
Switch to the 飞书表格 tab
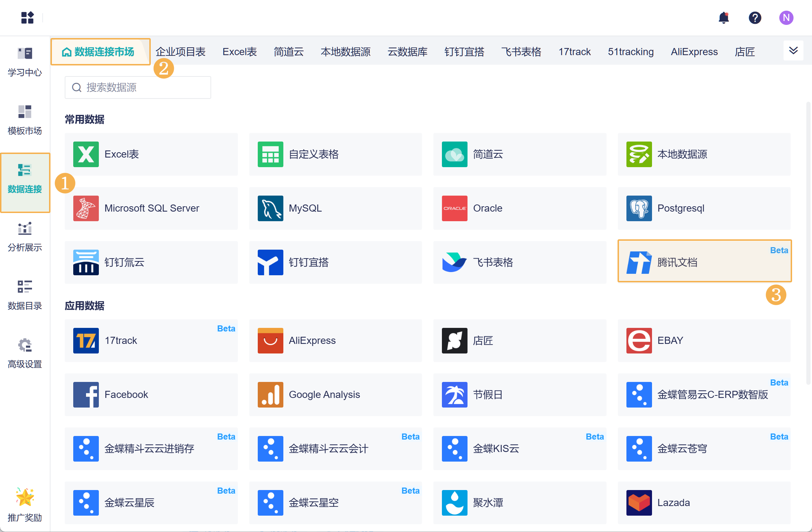[521, 52]
